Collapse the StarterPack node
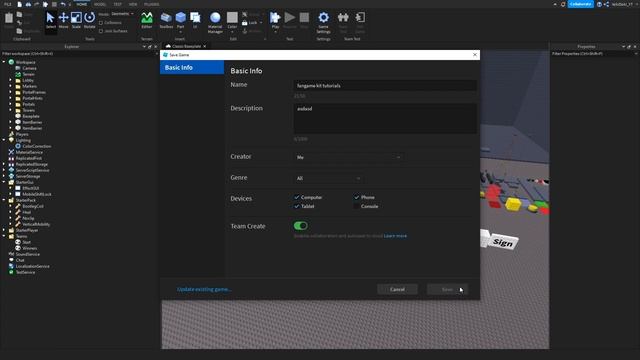640x360 pixels. click(4, 200)
